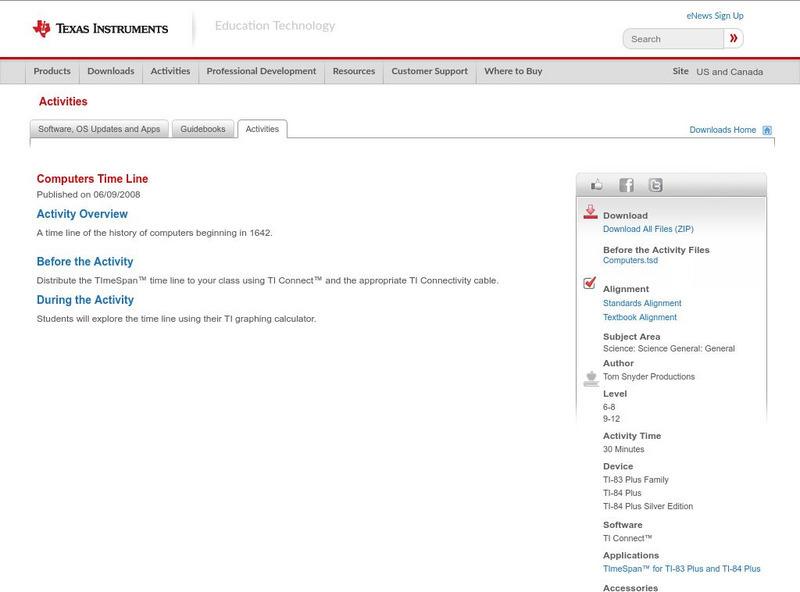Open the Professional Development menu
This screenshot has width=800, height=592.
tap(261, 72)
